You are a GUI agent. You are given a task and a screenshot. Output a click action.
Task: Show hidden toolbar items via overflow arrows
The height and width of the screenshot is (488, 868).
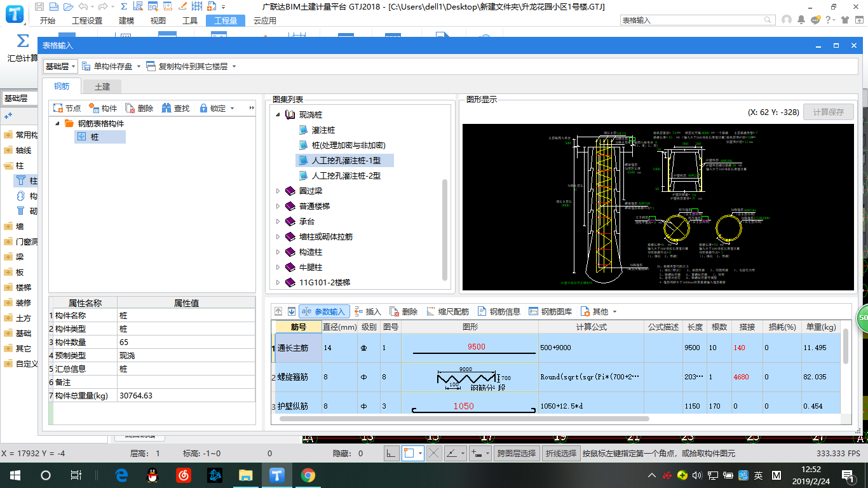pos(251,108)
